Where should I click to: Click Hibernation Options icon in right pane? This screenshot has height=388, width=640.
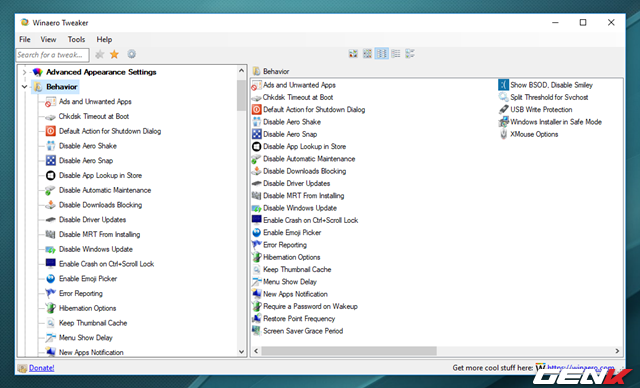pos(256,257)
